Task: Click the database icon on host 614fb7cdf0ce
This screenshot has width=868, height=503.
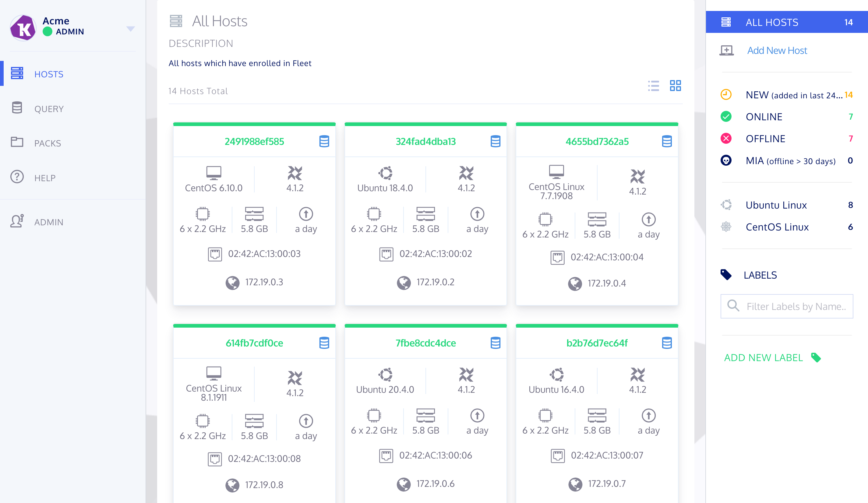Action: pyautogui.click(x=323, y=343)
